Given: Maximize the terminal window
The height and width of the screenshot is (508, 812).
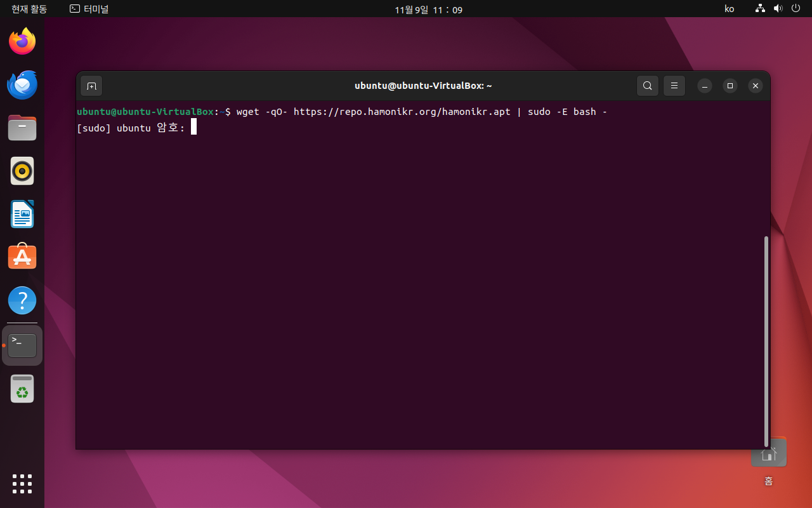Looking at the screenshot, I should (x=730, y=86).
